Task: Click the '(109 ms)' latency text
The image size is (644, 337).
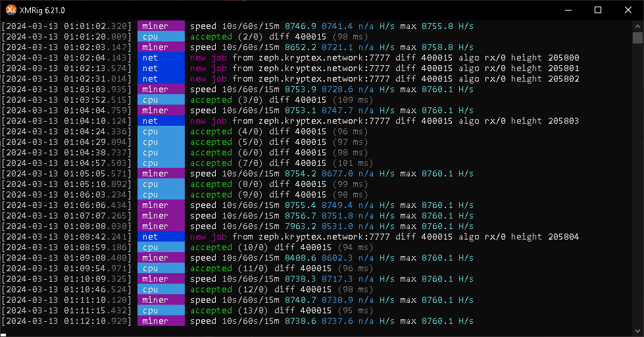Action: pos(353,100)
